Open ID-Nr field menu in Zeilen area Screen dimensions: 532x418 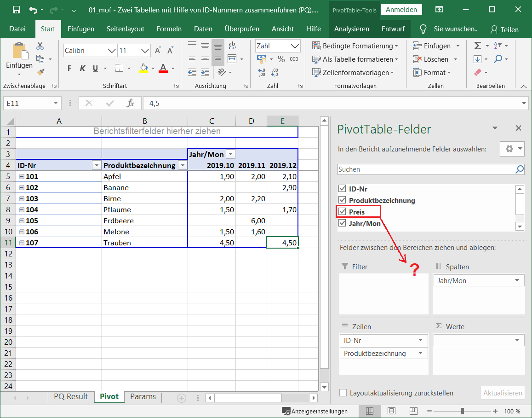click(420, 340)
